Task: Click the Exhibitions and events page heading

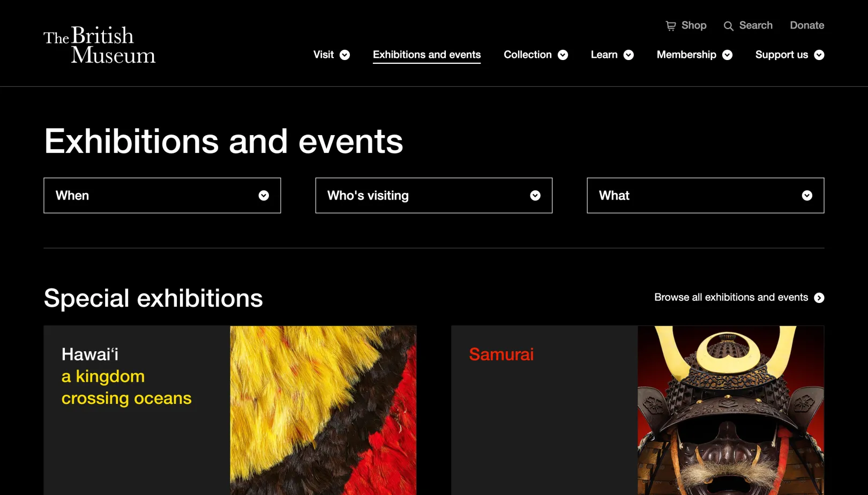Action: click(x=223, y=141)
